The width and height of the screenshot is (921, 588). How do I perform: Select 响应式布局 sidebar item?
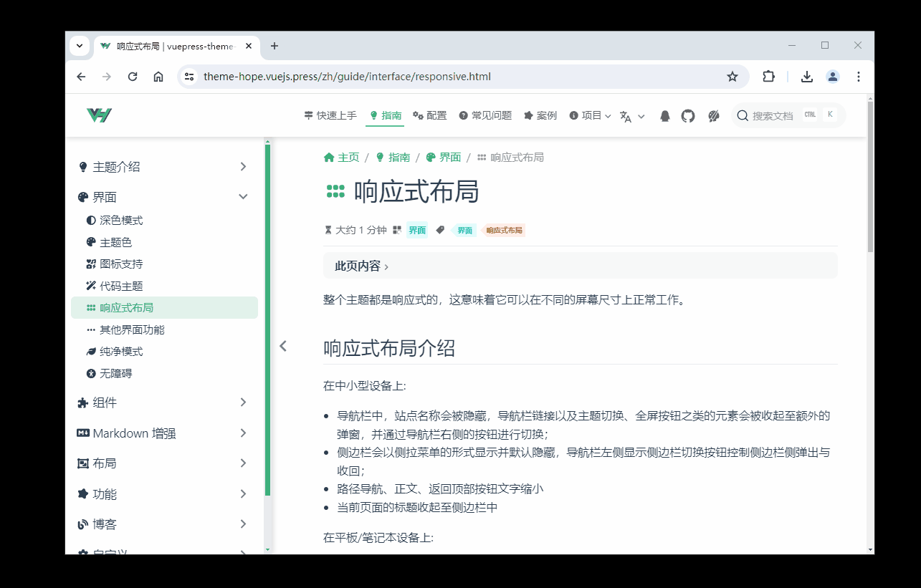click(x=164, y=308)
